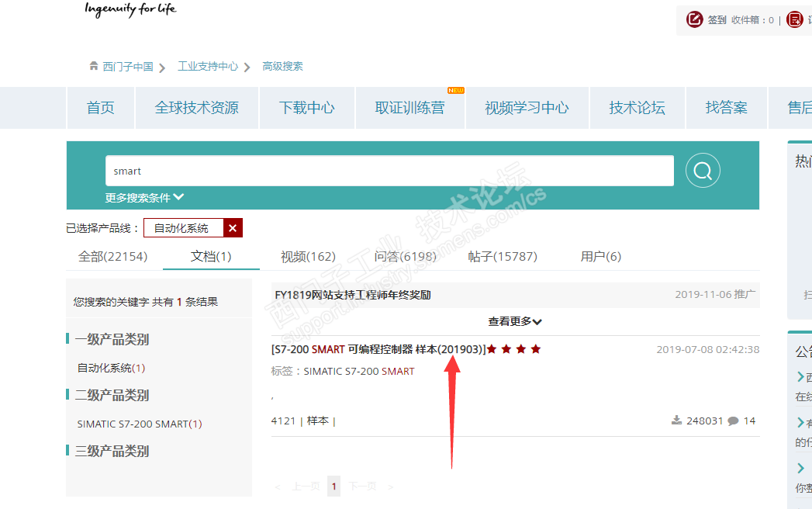The width and height of the screenshot is (812, 509).
Task: Click the 签到 sign-in icon
Action: pos(694,19)
